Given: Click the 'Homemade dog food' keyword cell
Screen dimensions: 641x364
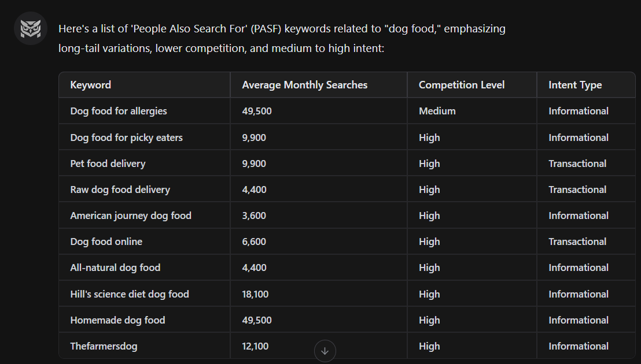Looking at the screenshot, I should pyautogui.click(x=117, y=320).
